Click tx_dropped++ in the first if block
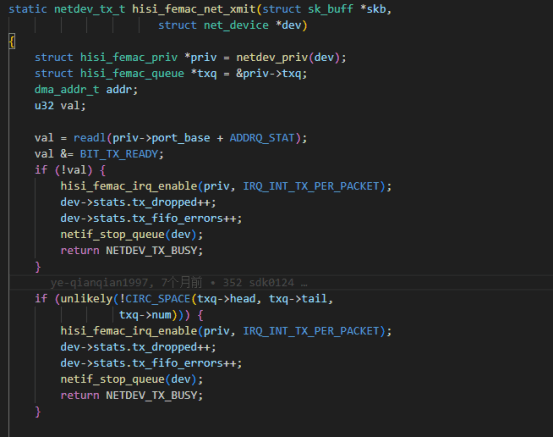554x437 pixels. (x=171, y=202)
